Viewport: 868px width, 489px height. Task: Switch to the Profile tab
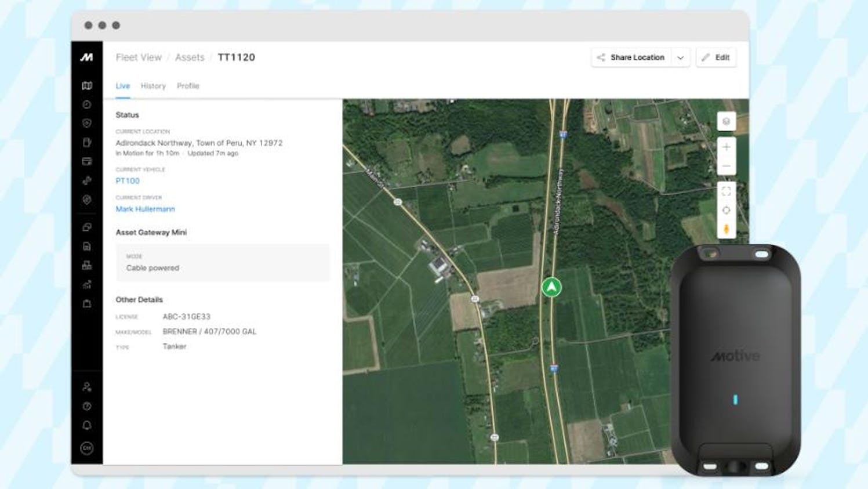pyautogui.click(x=188, y=86)
